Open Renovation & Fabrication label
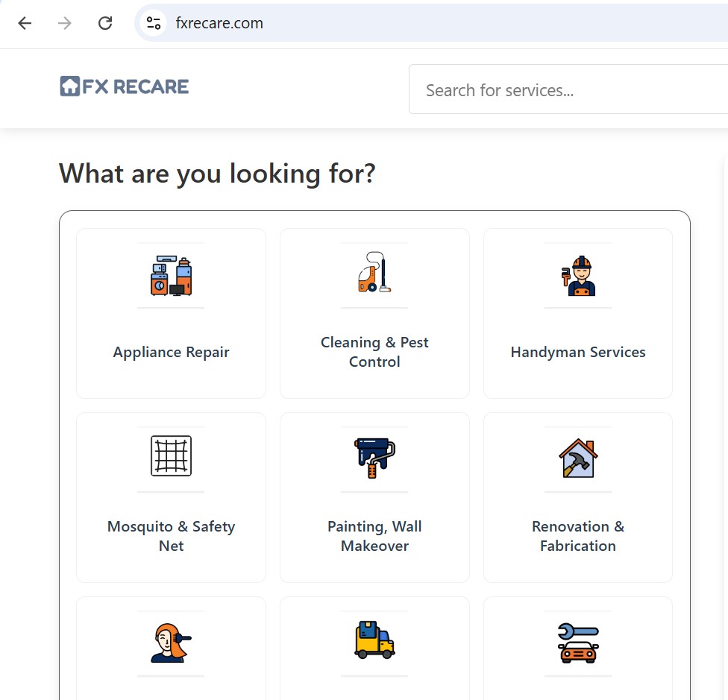 (x=578, y=536)
